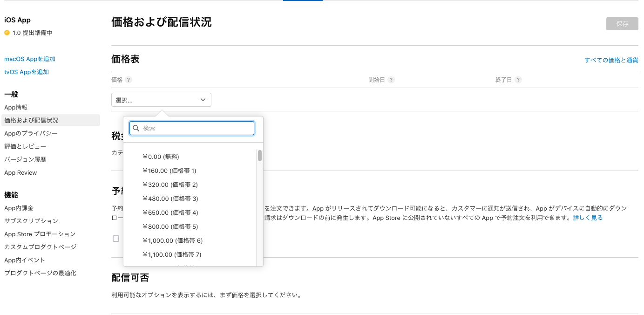This screenshot has width=644, height=315.
Task: Open the 価格 help tooltip icon
Action: pos(128,80)
